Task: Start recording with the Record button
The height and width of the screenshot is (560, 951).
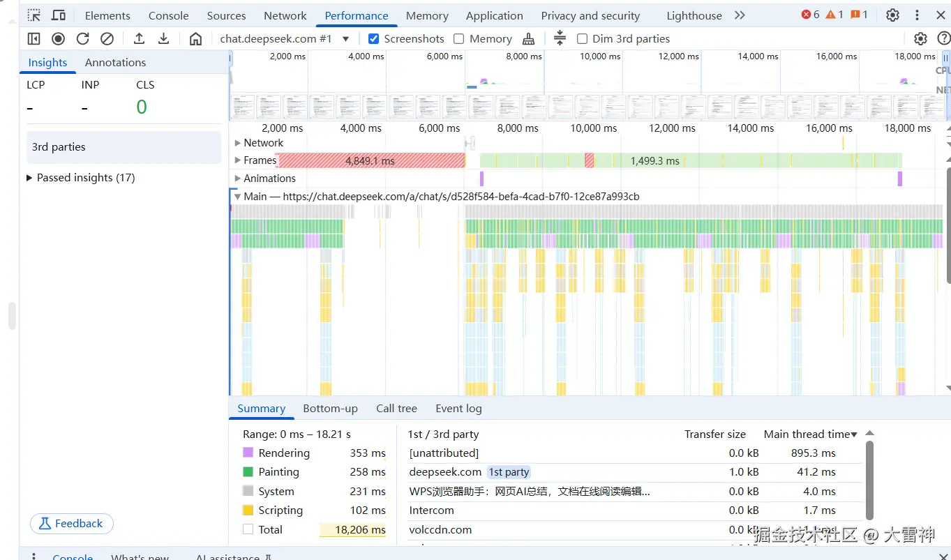Action: pos(59,39)
